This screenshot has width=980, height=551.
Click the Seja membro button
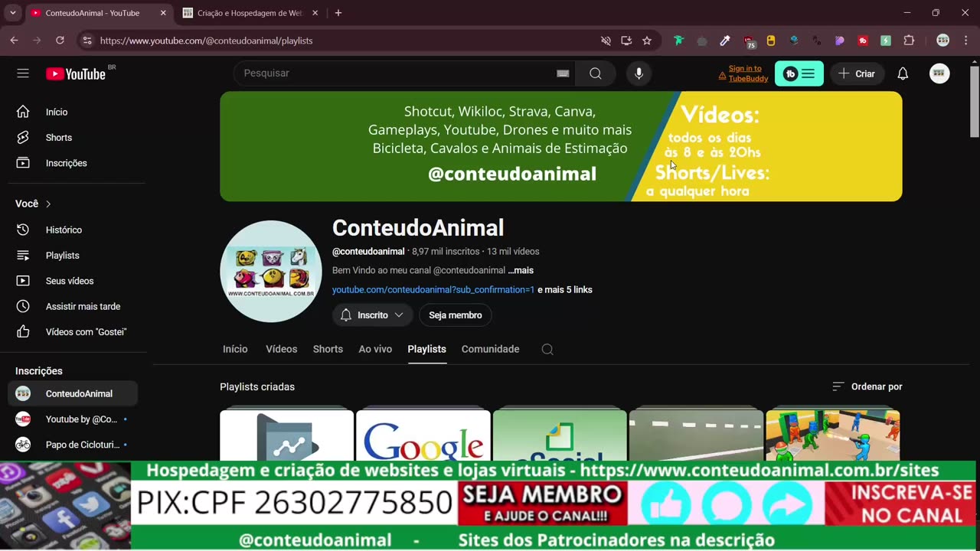point(456,315)
